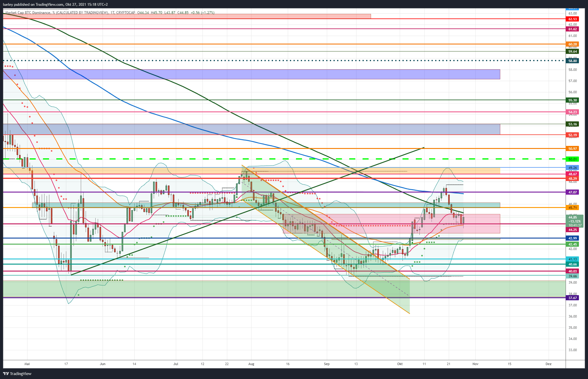Click the '22' date label on time axis

click(227, 364)
